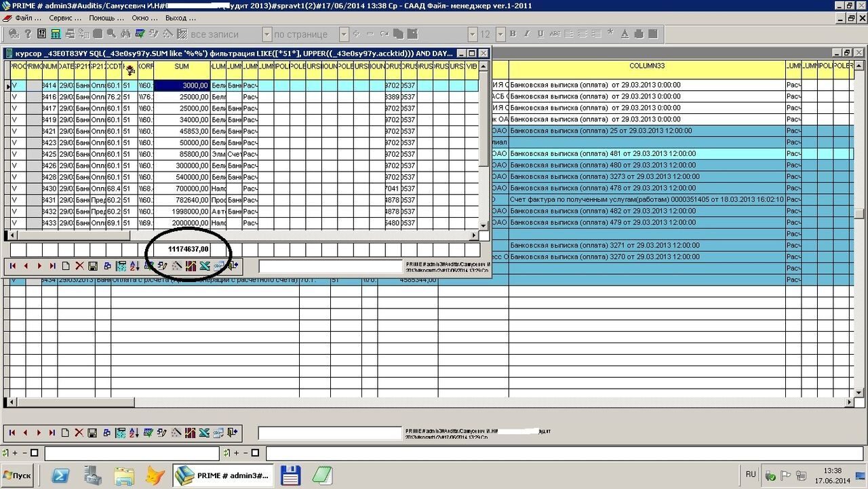Click Excel export icon in cursor window toolbar
The height and width of the screenshot is (489, 868).
point(204,266)
